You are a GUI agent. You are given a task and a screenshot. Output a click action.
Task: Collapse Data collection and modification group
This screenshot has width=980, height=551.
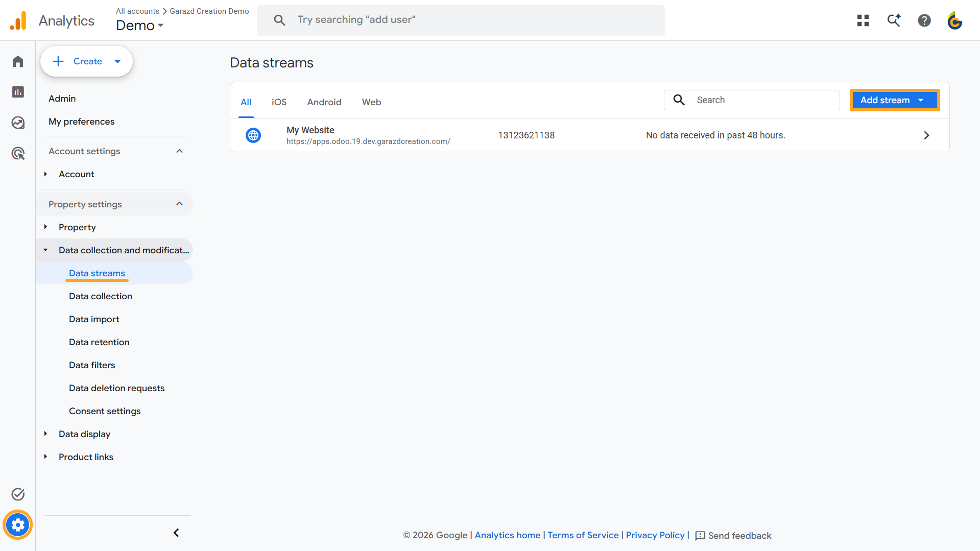45,250
